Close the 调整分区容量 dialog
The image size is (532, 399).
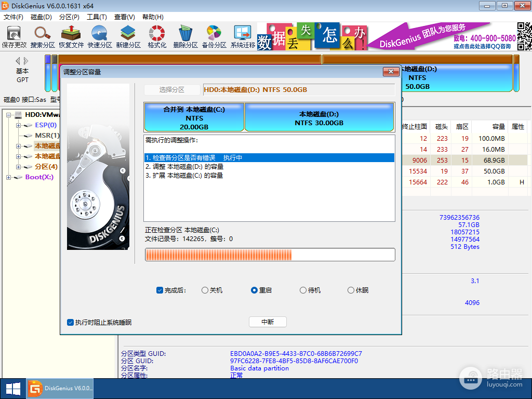coord(391,71)
